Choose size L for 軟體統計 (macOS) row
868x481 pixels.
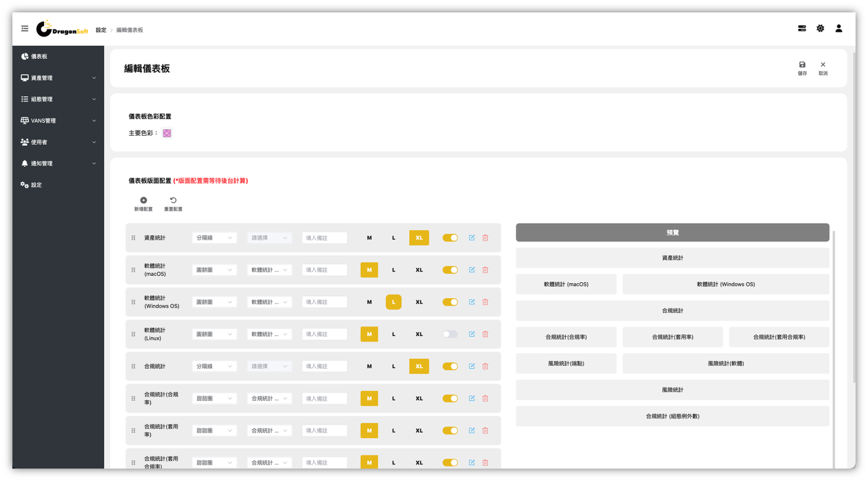394,270
